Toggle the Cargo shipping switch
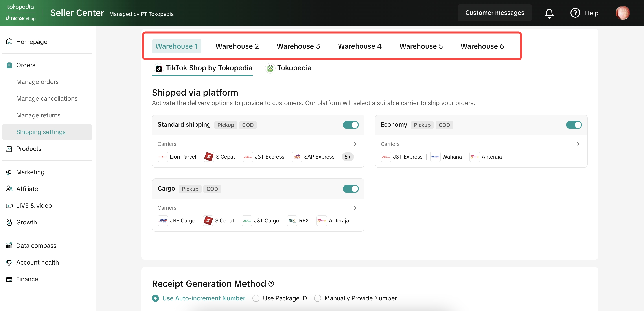Image resolution: width=644 pixels, height=311 pixels. click(350, 189)
